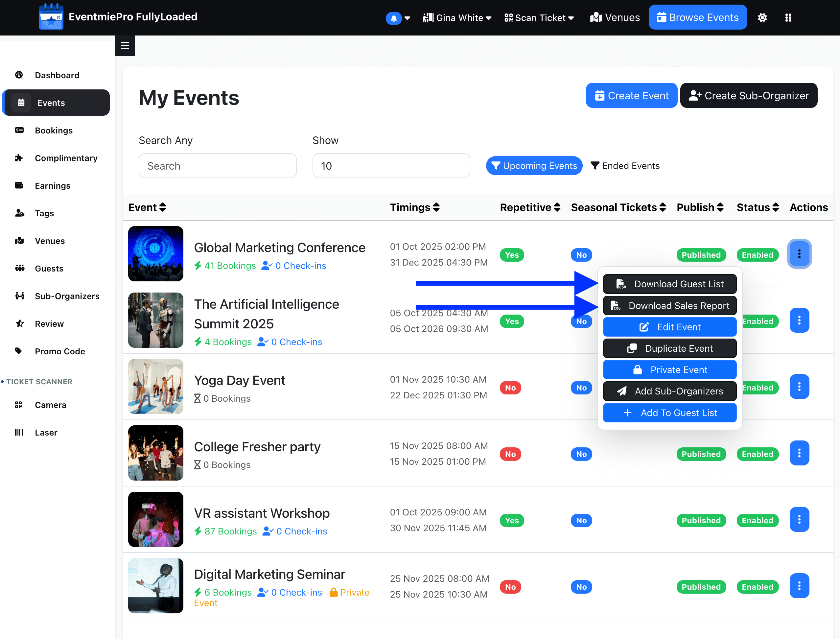Click Global Marketing Conference 0 Check-ins link

coord(293,266)
